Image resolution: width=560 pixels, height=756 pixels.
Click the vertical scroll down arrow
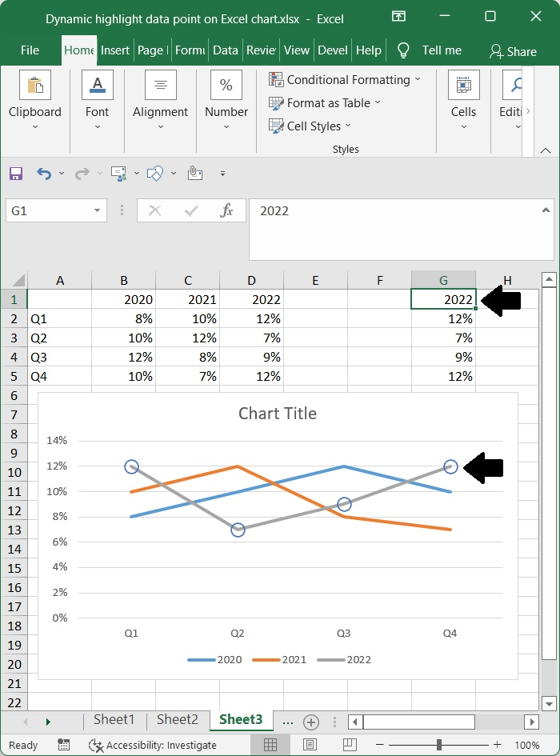click(549, 703)
